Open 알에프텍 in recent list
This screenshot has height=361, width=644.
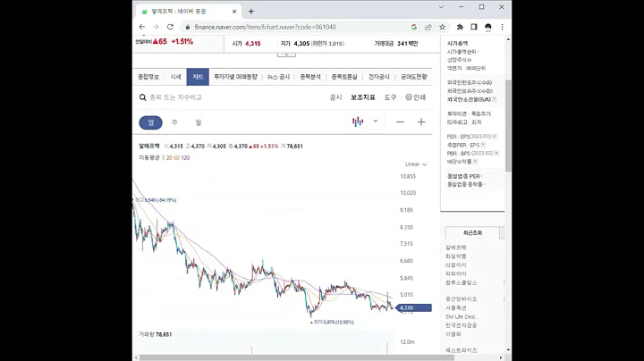point(456,248)
